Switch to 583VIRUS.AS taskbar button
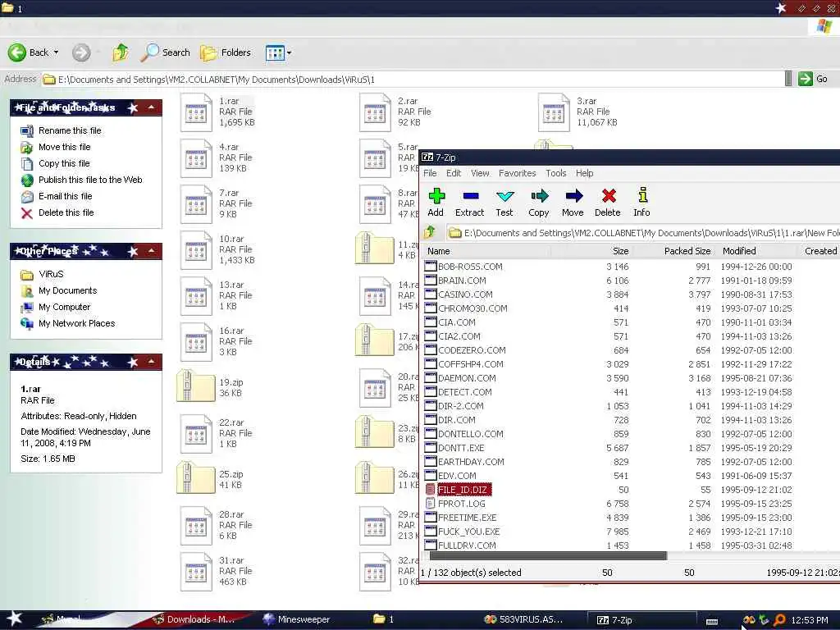Screen dimensions: 840x630 523,619
